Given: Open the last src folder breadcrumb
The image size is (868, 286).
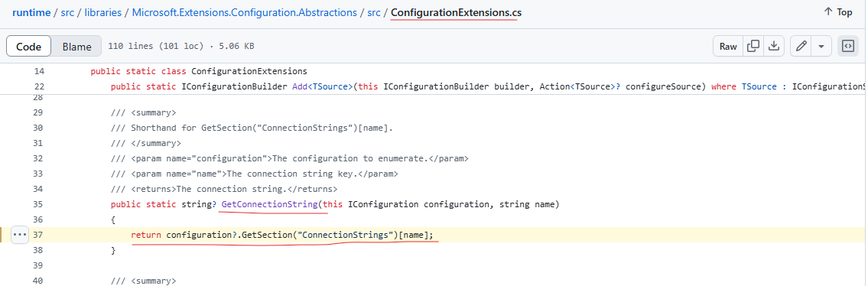Looking at the screenshot, I should 374,12.
